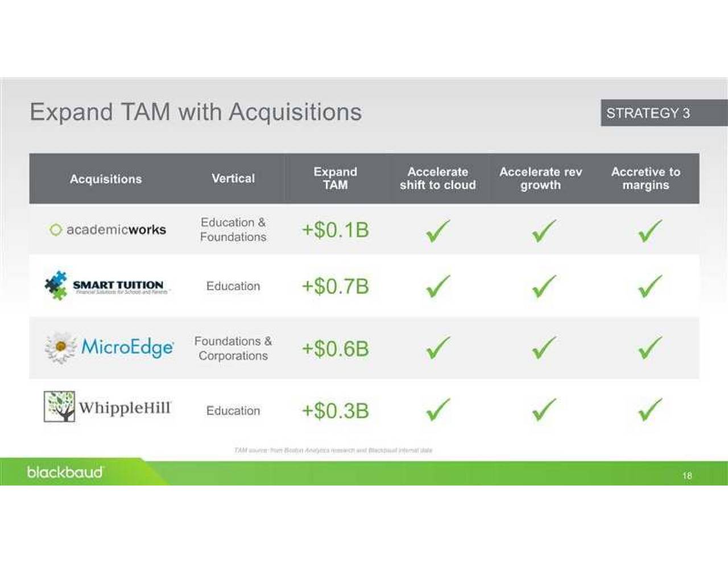The width and height of the screenshot is (728, 562).
Task: Click Smart Tuition rev growth checkmark
Action: click(x=544, y=286)
